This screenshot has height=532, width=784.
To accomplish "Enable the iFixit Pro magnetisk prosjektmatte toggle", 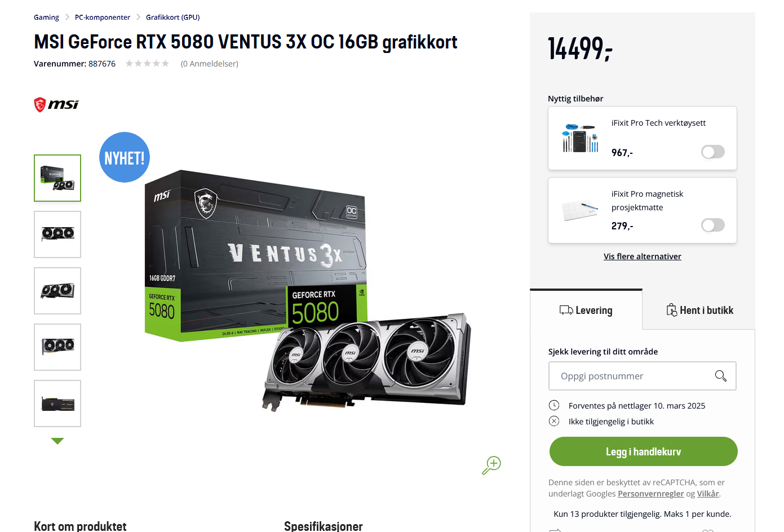I will (713, 225).
